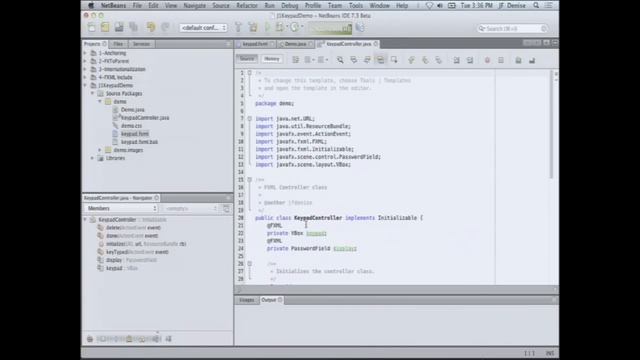Select the KeypadController.java editor tab
The height and width of the screenshot is (360, 640).
(x=348, y=44)
